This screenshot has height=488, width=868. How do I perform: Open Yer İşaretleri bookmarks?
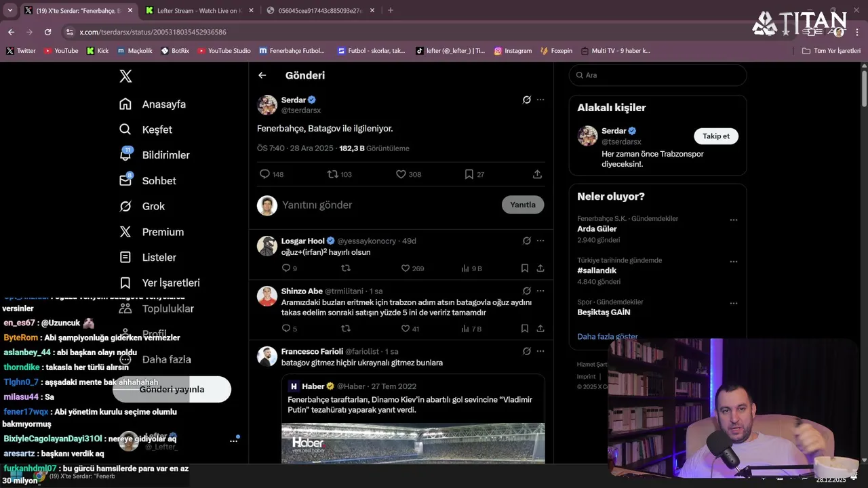tap(159, 283)
